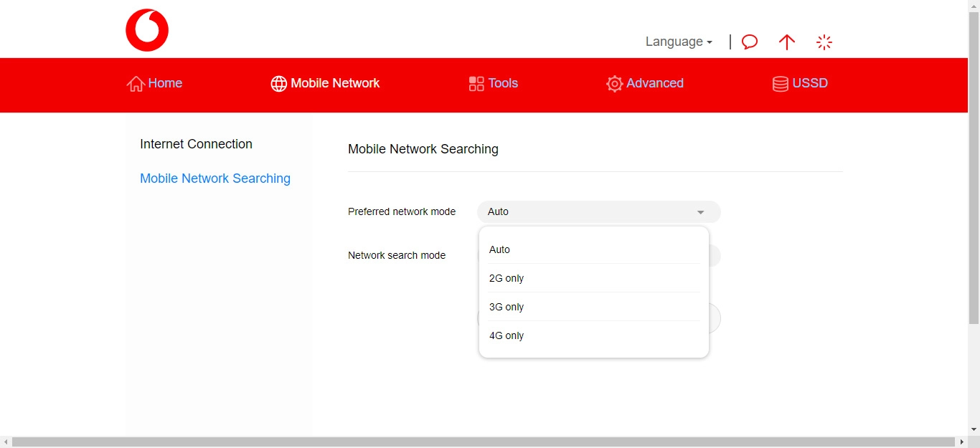Switch to the Home tab

tap(164, 83)
